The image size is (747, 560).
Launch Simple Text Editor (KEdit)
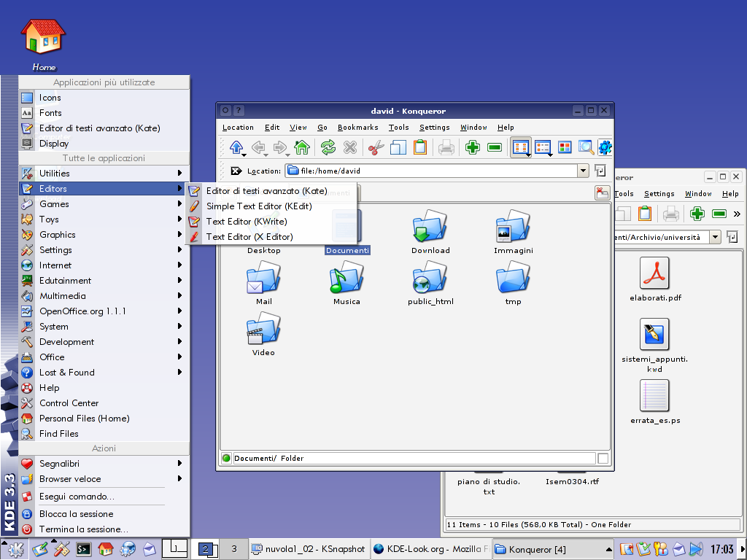(x=271, y=206)
